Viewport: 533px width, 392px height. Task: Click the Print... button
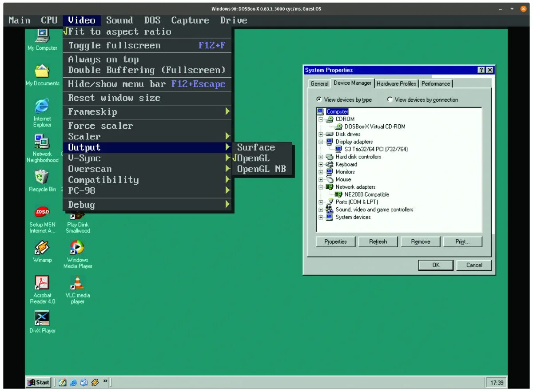(x=462, y=242)
